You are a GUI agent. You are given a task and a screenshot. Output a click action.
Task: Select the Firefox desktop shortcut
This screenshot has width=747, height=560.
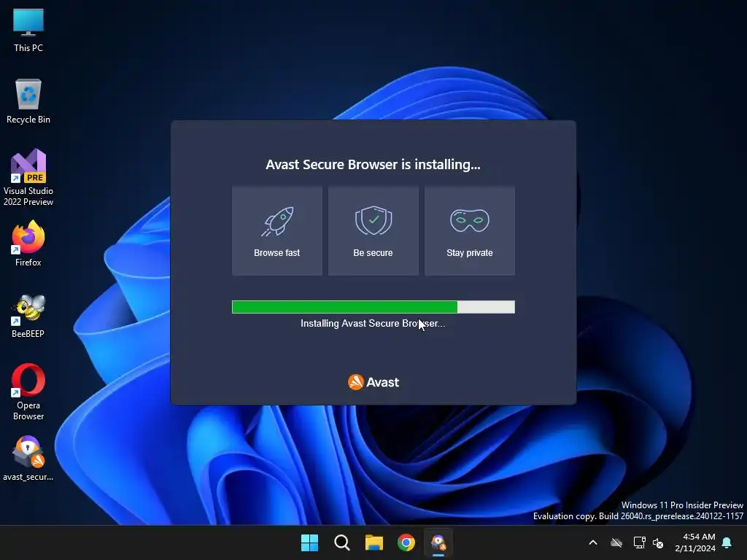[x=28, y=244]
